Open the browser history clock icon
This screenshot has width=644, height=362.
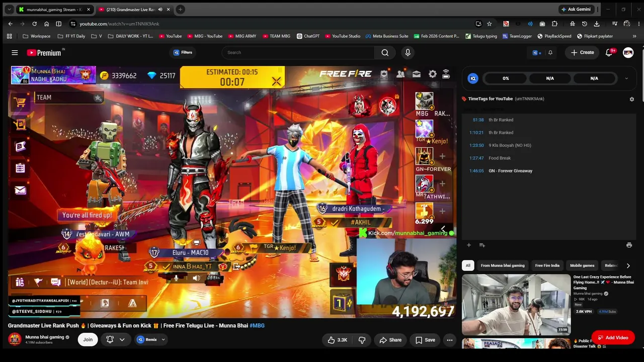584,24
